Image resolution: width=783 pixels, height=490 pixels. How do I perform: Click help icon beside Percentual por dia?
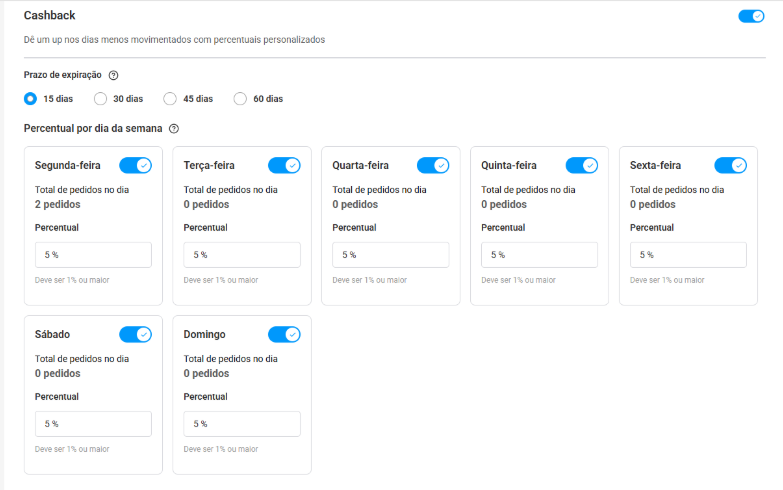pos(174,129)
